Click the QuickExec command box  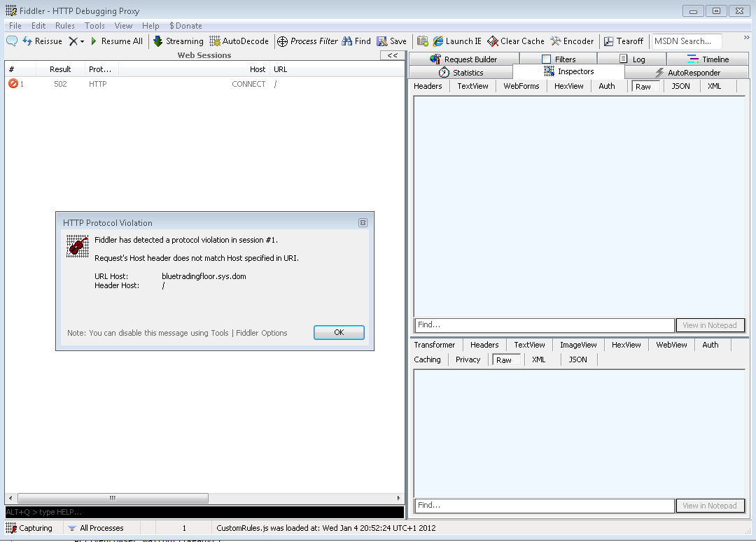point(204,512)
